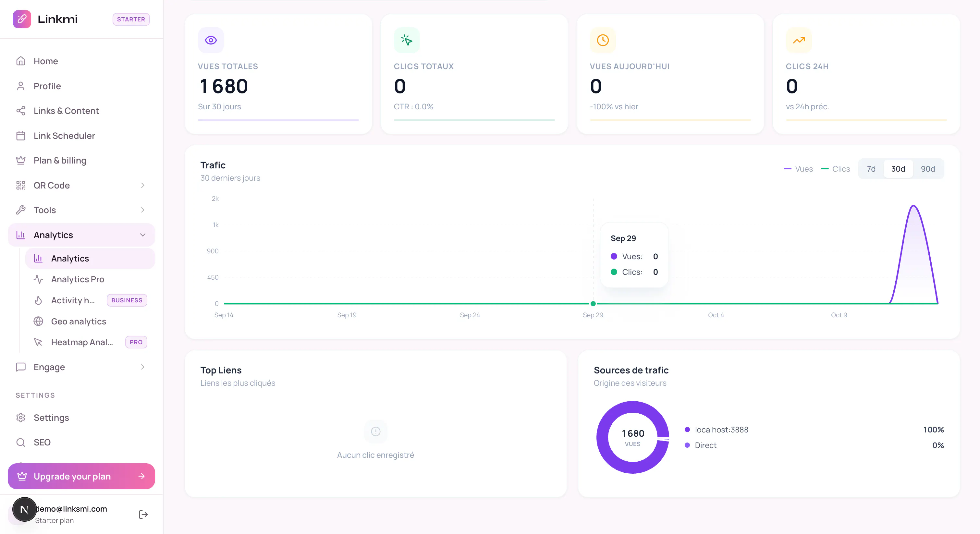Click the Settings gear icon

(20, 418)
